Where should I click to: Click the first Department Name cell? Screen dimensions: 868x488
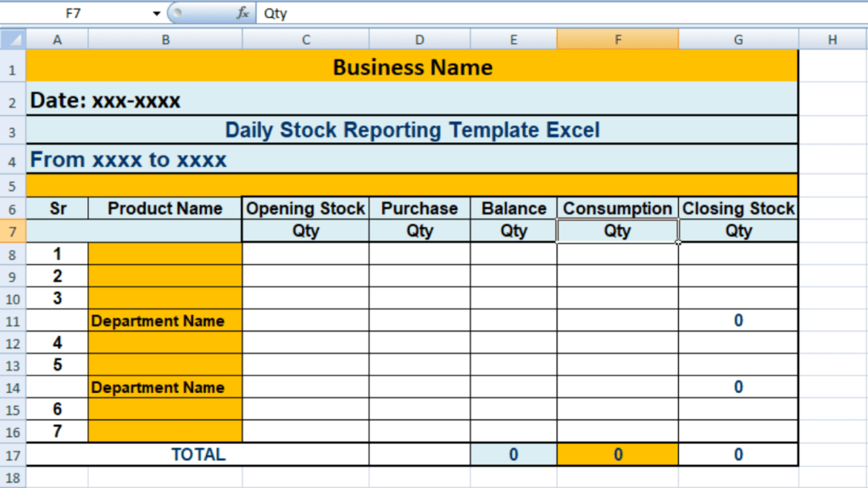pyautogui.click(x=164, y=320)
